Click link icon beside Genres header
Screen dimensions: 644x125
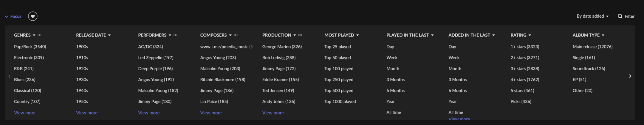click(39, 35)
